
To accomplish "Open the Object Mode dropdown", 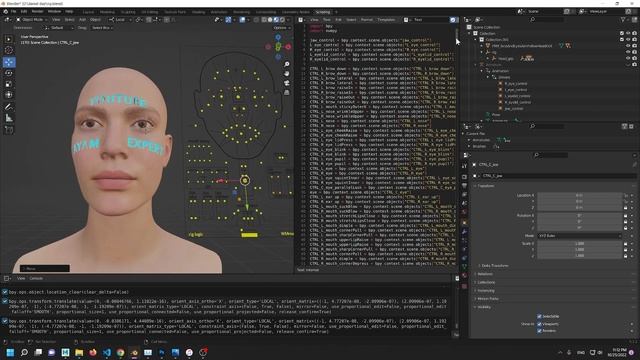I will [31, 20].
